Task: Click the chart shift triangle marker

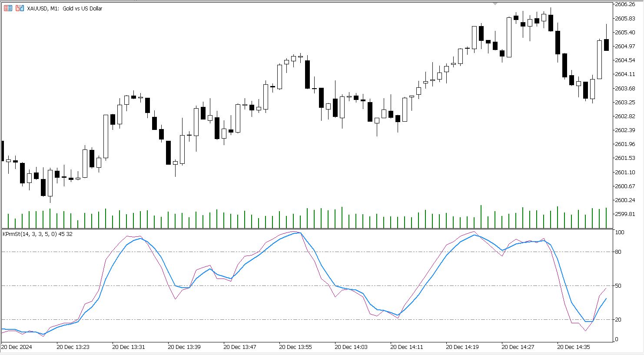Action: (x=495, y=3)
